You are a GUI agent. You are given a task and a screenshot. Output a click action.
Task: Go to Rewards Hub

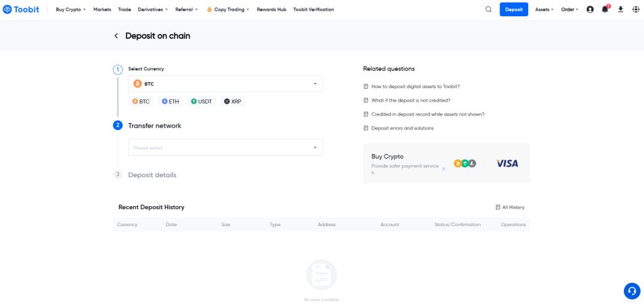[272, 9]
